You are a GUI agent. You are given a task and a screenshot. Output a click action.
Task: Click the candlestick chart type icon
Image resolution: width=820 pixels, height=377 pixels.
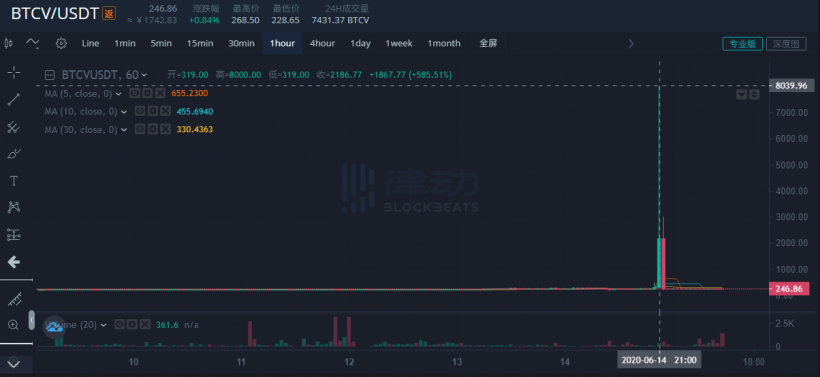[x=8, y=43]
